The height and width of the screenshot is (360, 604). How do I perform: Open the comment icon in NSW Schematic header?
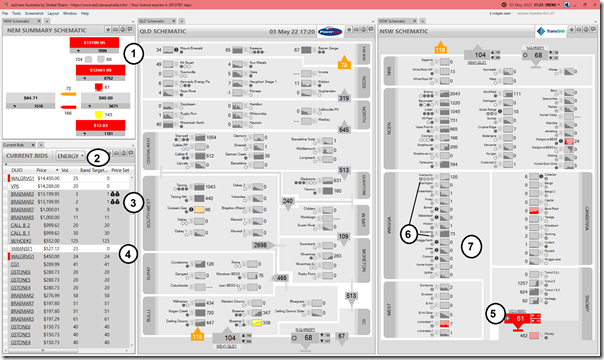(593, 29)
